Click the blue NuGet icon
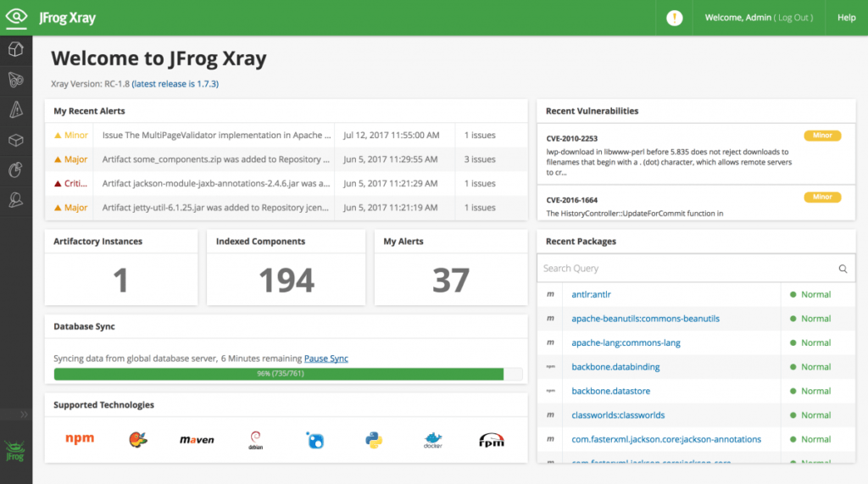868x484 pixels. click(315, 440)
